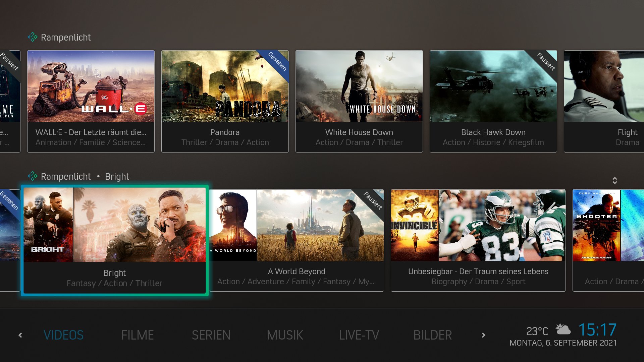Click the Rampenlicht widget icon in the top row
644x362 pixels.
coord(33,37)
